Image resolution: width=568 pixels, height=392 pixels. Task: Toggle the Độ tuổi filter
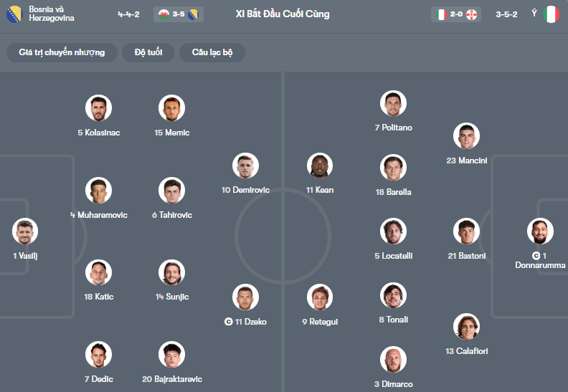[x=148, y=52]
